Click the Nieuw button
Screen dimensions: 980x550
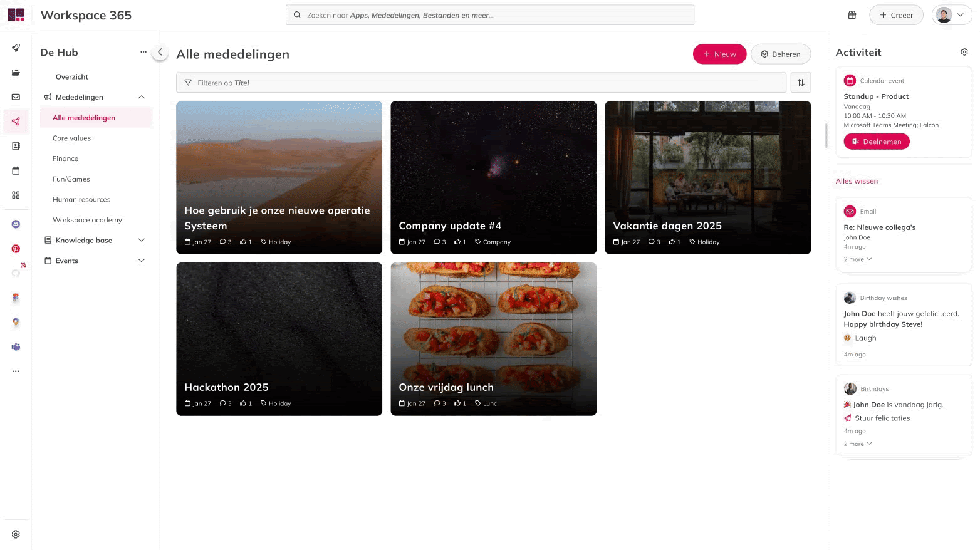point(719,54)
